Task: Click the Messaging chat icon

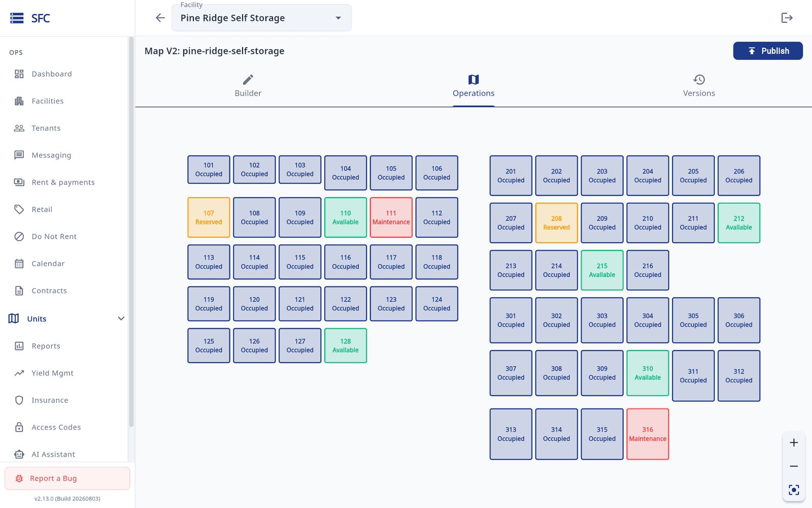Action: coord(19,155)
